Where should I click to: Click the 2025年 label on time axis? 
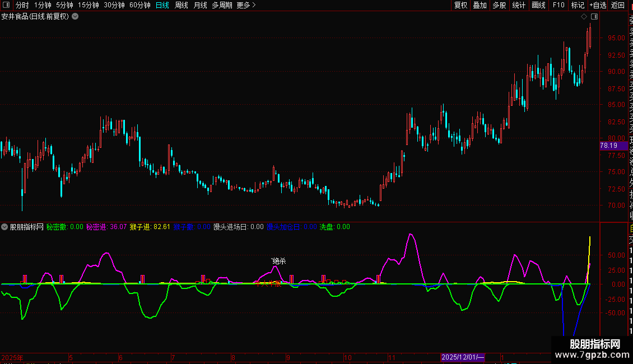coord(12,357)
